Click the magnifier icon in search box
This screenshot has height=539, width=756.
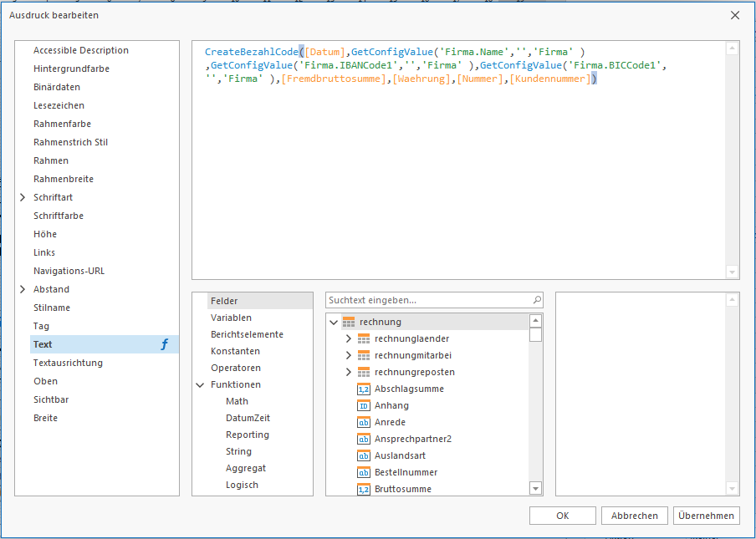pyautogui.click(x=537, y=300)
